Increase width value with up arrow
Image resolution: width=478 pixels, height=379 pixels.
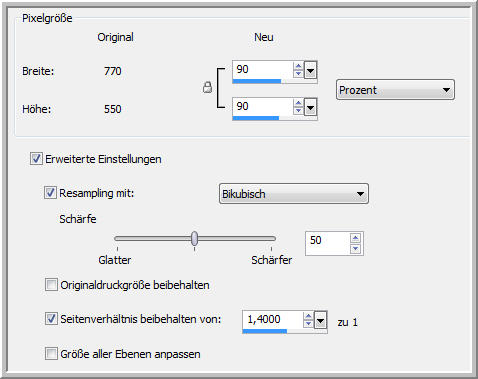coord(298,66)
